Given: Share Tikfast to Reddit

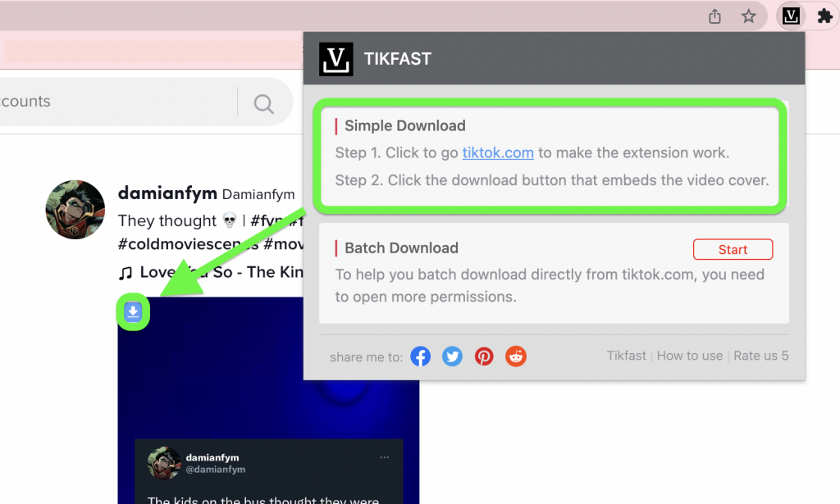Looking at the screenshot, I should 516,356.
